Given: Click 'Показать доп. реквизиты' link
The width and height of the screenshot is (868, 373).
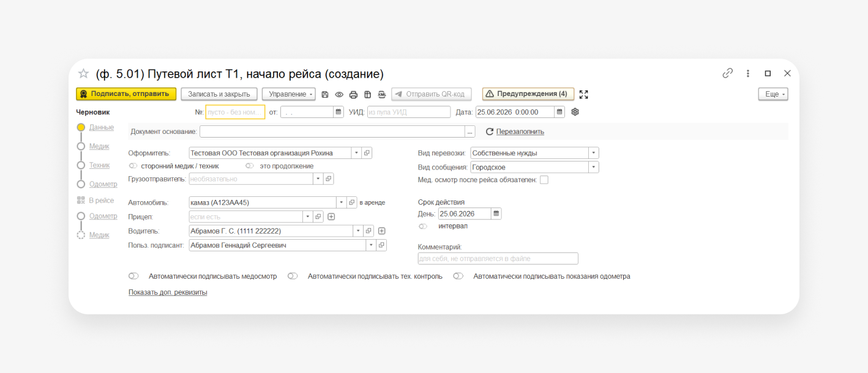Looking at the screenshot, I should [x=168, y=292].
